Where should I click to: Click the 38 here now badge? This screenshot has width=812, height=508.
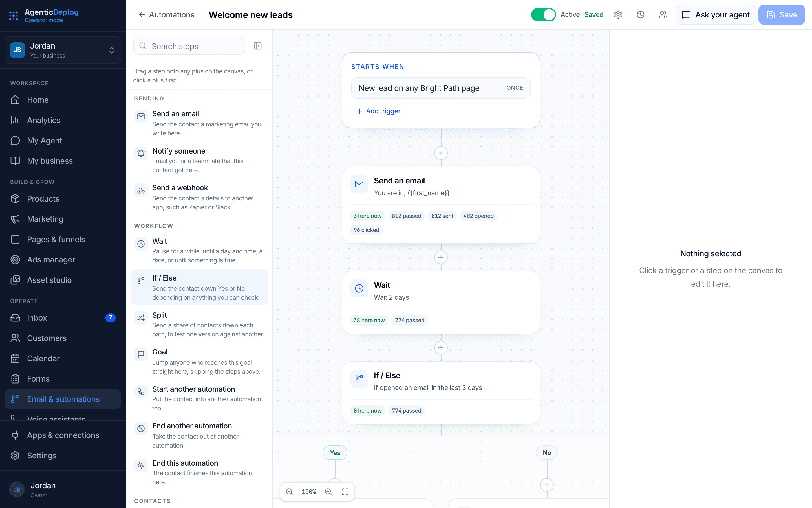(x=369, y=321)
